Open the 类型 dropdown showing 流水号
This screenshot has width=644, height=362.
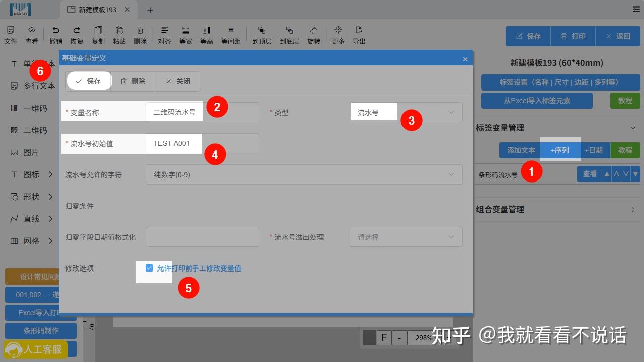click(x=406, y=112)
